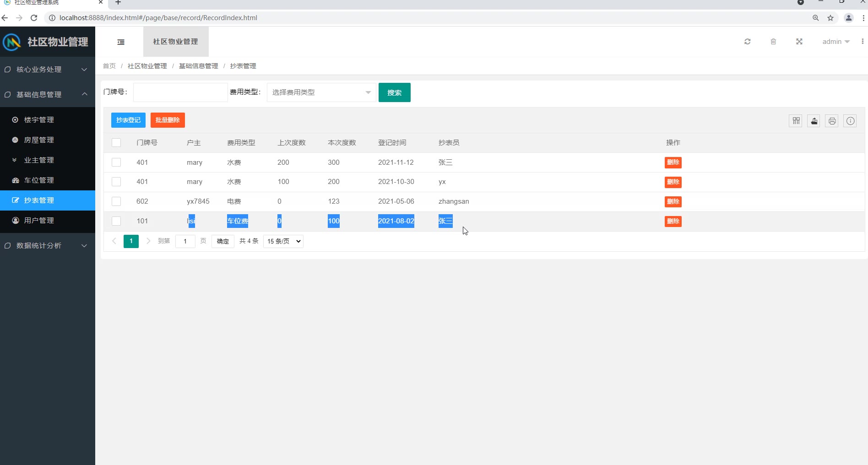The image size is (868, 465).
Task: Click browser forward arrow
Action: tap(19, 18)
